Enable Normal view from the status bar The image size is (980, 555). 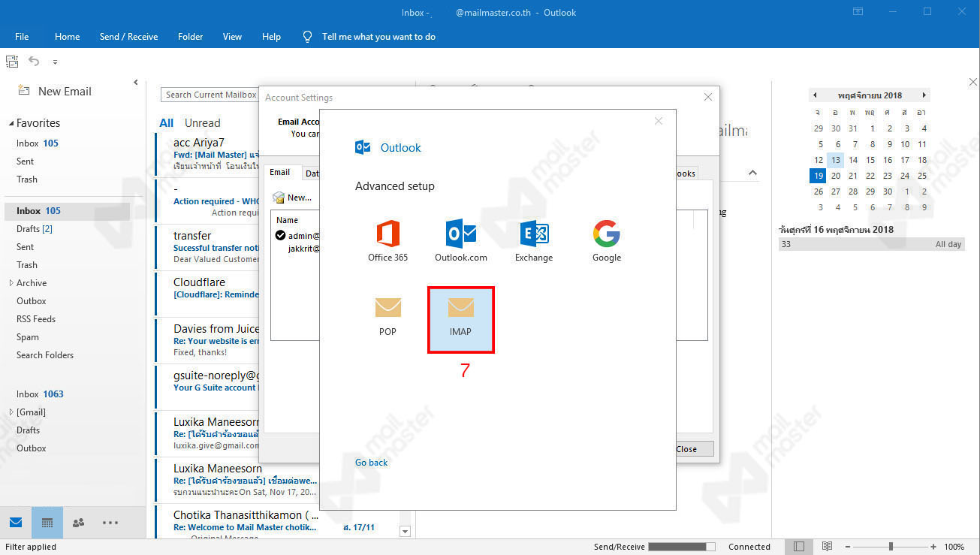pos(799,546)
